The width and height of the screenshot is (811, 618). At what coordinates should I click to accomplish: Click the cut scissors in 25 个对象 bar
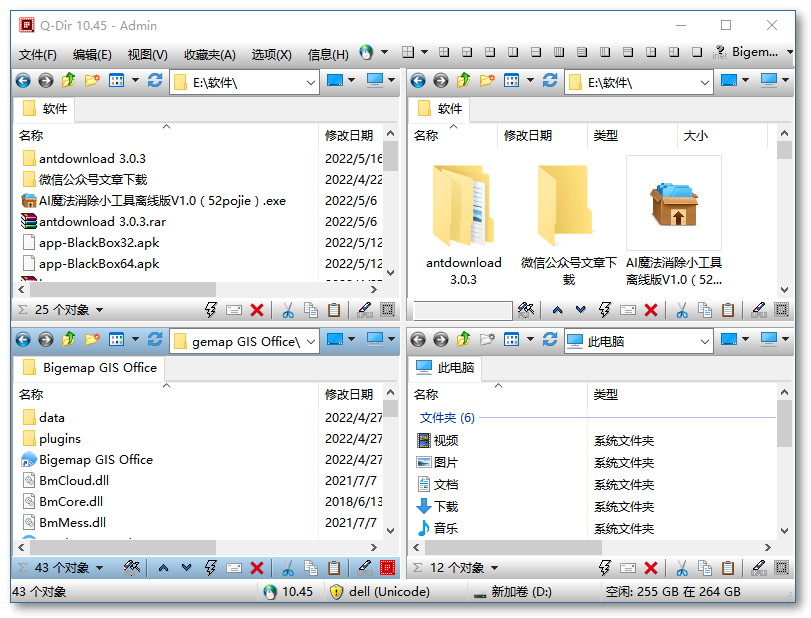[x=288, y=310]
